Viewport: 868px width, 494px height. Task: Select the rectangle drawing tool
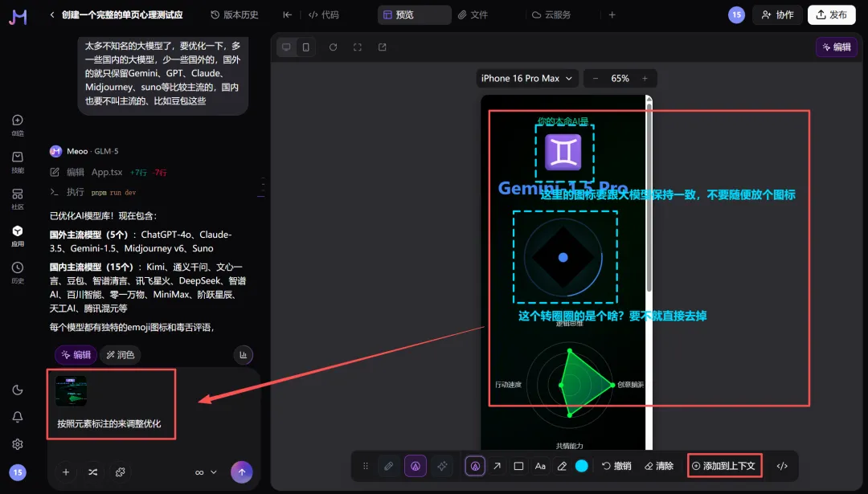pos(518,466)
